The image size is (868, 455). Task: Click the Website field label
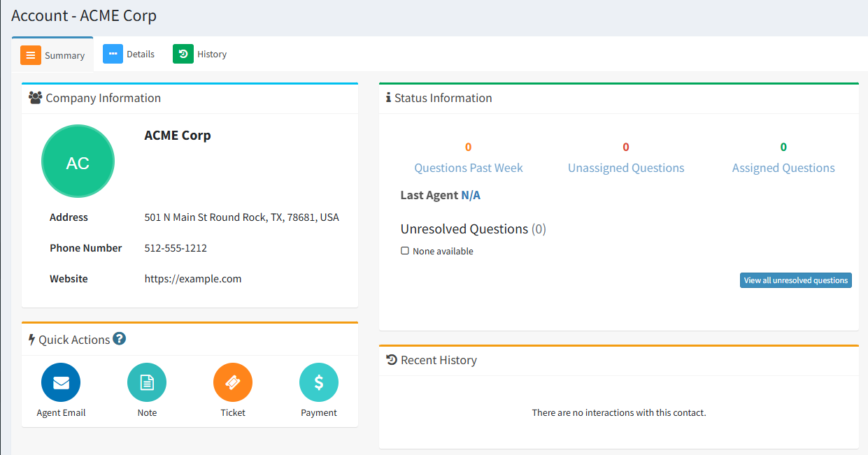coord(69,279)
